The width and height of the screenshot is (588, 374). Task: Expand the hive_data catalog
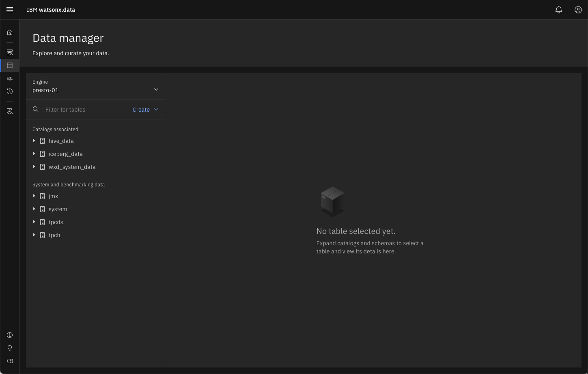pos(34,141)
